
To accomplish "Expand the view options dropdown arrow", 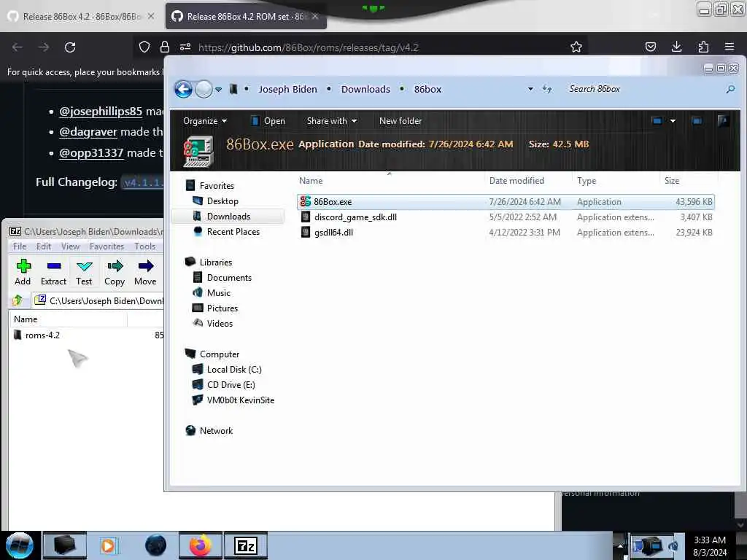I will coord(673,121).
